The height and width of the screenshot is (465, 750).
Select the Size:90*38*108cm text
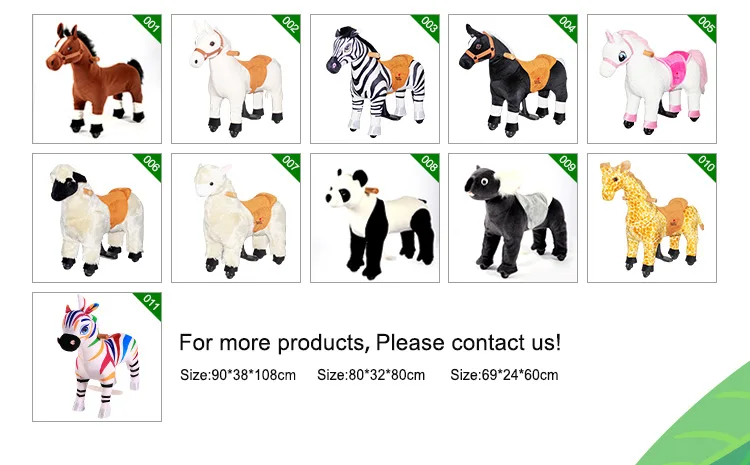(x=237, y=375)
